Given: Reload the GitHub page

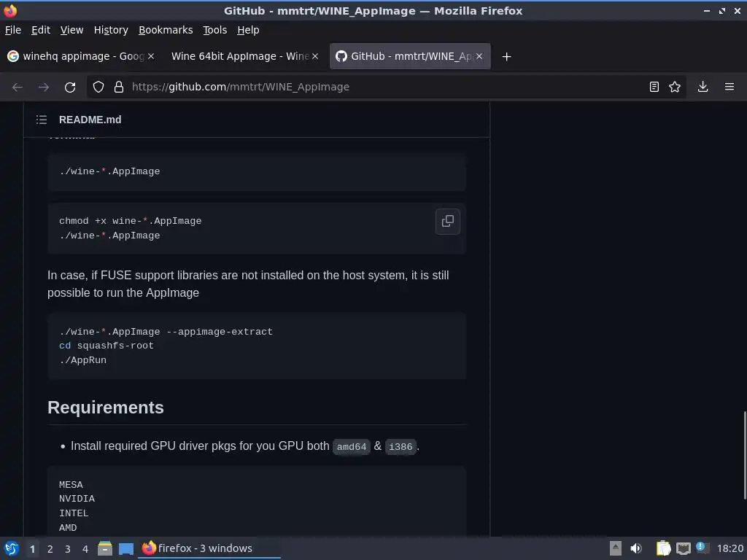Looking at the screenshot, I should [70, 87].
